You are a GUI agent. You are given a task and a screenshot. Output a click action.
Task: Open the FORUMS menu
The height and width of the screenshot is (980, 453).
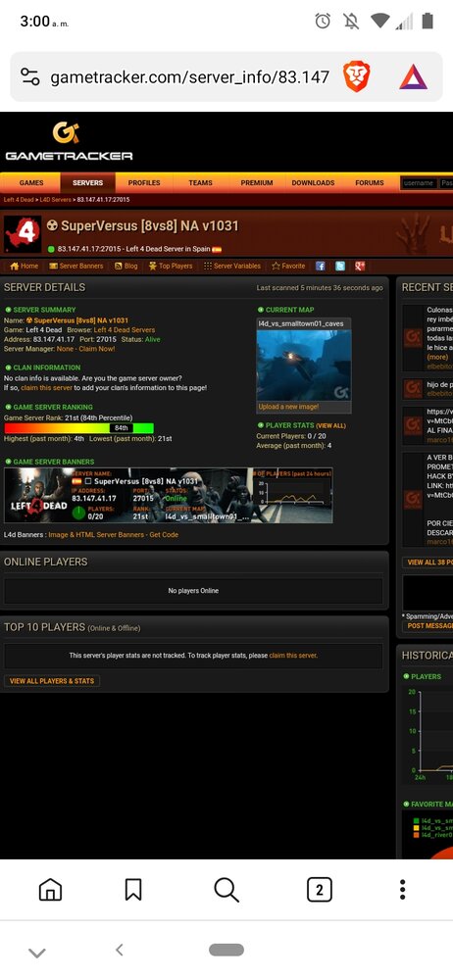369,183
